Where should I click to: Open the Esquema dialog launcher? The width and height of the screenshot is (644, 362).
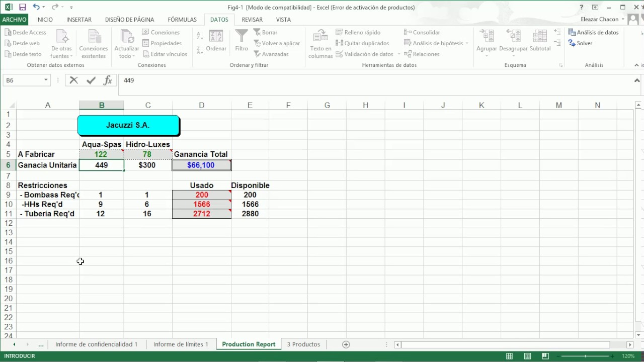point(560,65)
